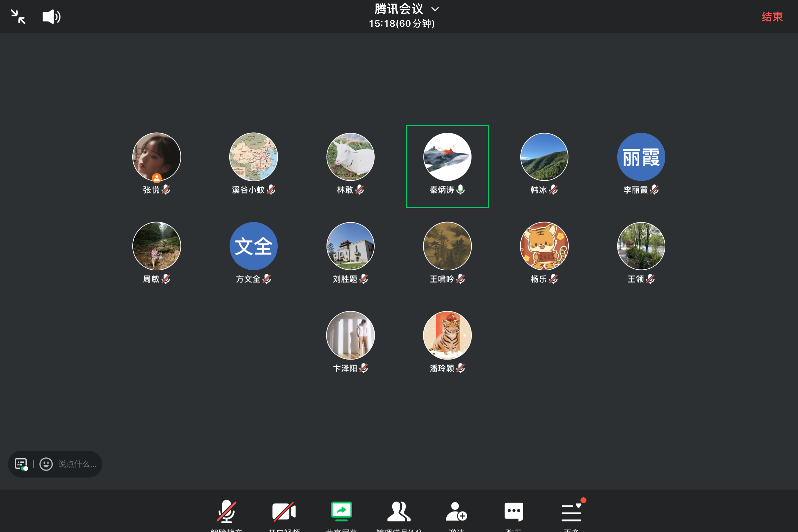Image resolution: width=798 pixels, height=532 pixels.
Task: Click 张悦's host avatar
Action: (156, 157)
